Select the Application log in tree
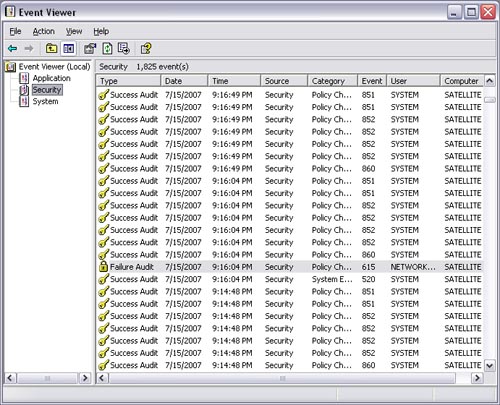The width and height of the screenshot is (500, 405). click(51, 78)
